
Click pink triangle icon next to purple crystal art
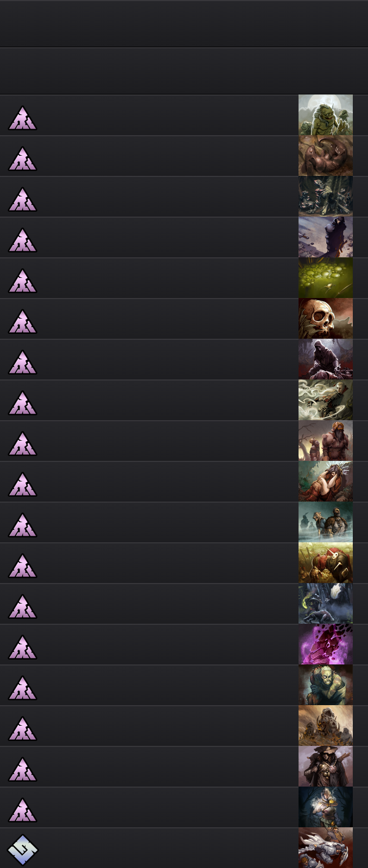tap(23, 648)
